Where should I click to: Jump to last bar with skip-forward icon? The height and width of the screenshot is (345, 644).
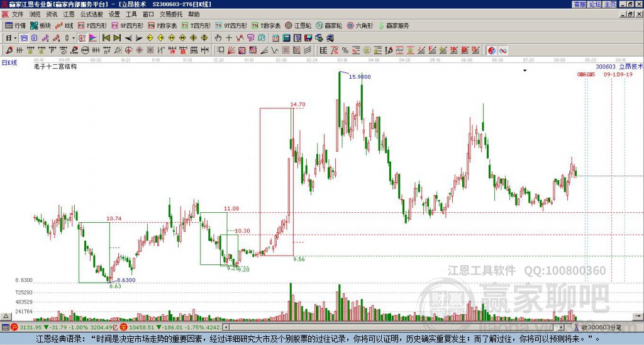click(x=117, y=38)
